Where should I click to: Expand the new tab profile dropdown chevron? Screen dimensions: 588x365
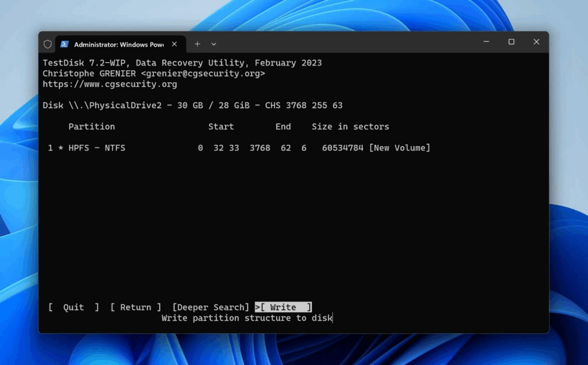coord(214,44)
